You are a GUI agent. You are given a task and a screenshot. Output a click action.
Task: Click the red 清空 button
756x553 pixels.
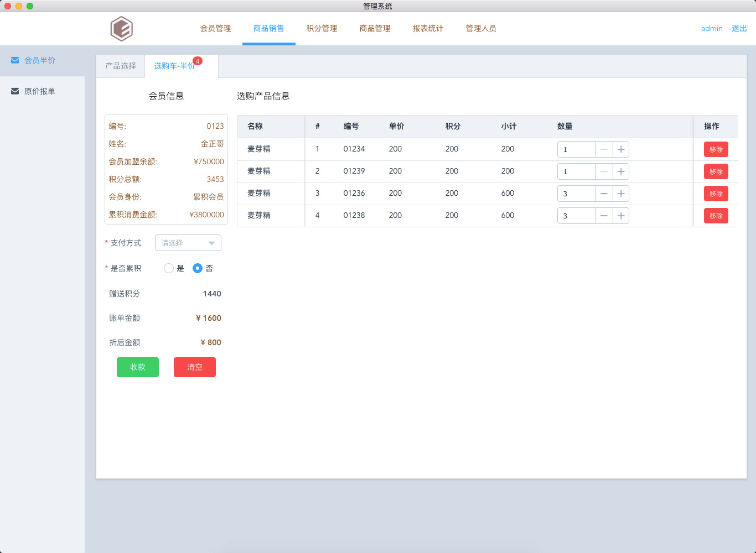tap(195, 367)
